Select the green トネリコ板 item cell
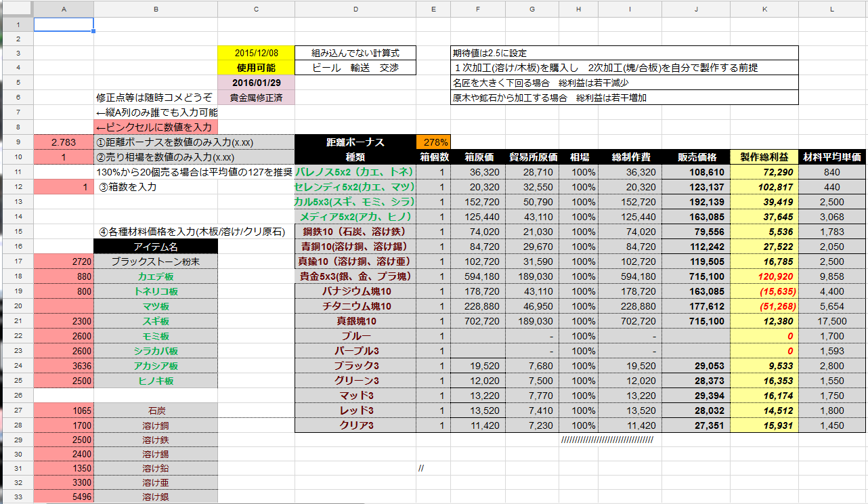The image size is (868, 504). coord(156,291)
